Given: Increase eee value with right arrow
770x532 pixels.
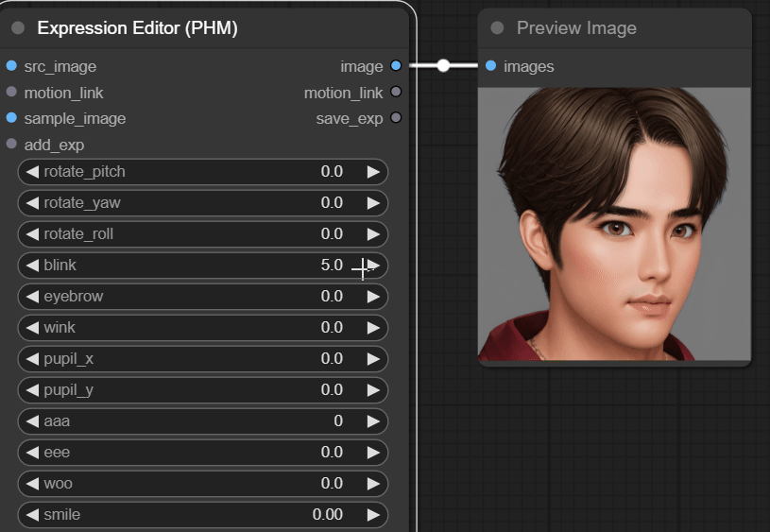Looking at the screenshot, I should coord(373,453).
